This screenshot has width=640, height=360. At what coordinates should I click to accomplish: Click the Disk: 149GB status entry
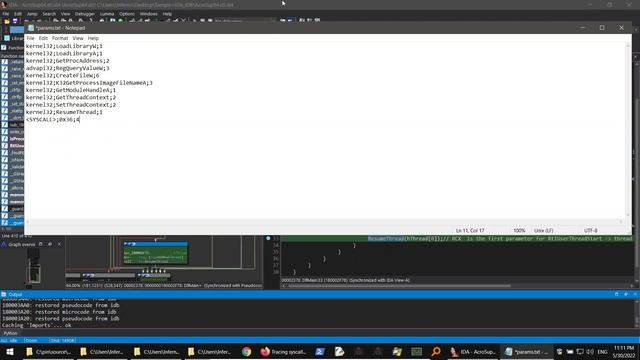tap(62, 340)
